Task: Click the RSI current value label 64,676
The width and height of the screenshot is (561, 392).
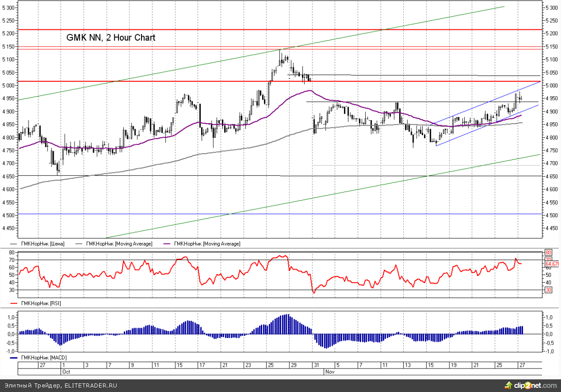Action: 552,264
